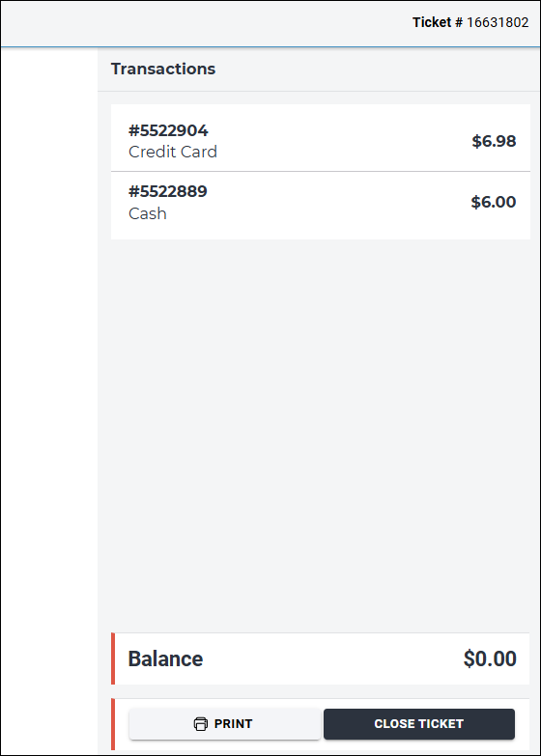Click the printer icon on Print button
Image resolution: width=541 pixels, height=756 pixels.
200,724
